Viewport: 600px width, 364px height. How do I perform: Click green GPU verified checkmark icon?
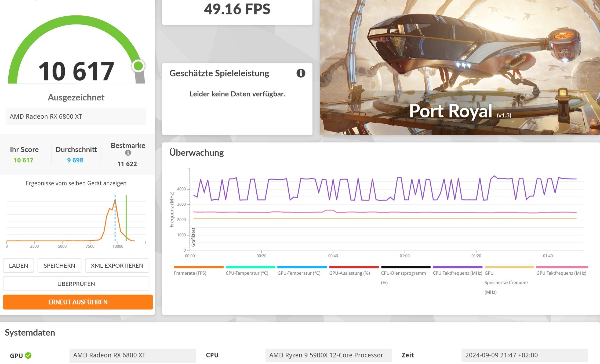pyautogui.click(x=28, y=355)
